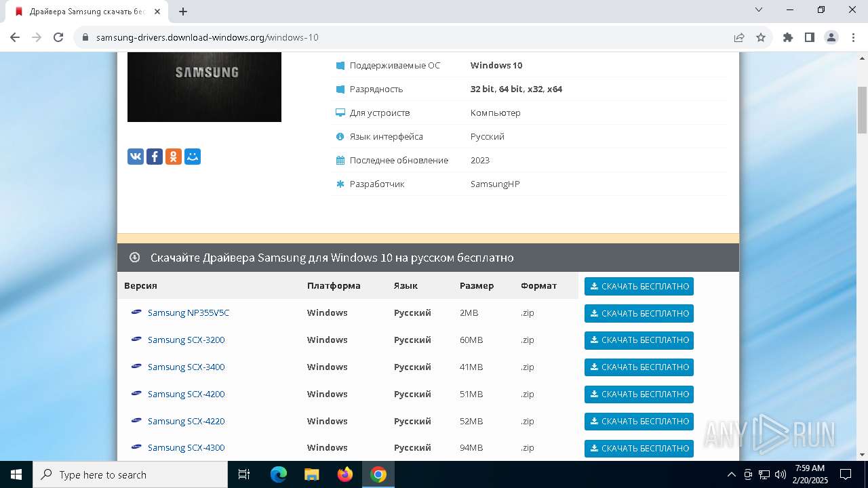Click the Платформа column header

coord(334,285)
